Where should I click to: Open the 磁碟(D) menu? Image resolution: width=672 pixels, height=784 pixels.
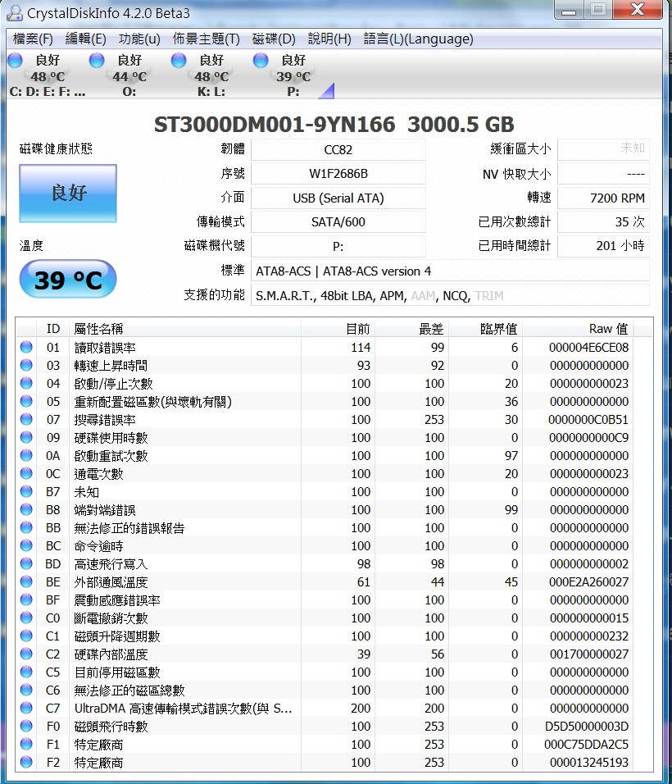click(274, 39)
